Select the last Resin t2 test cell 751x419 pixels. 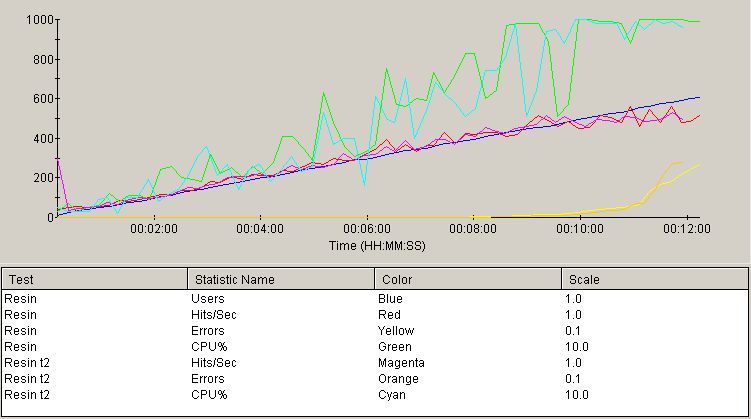coord(24,394)
